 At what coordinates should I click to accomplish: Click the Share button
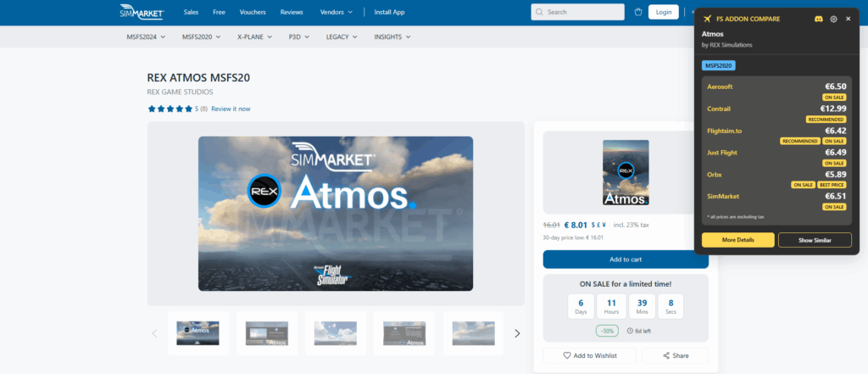676,355
